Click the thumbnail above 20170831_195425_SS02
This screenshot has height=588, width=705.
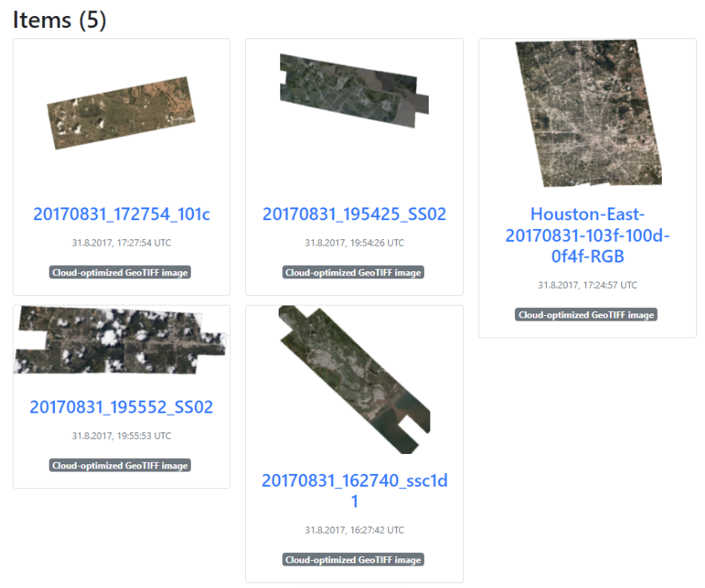[354, 90]
